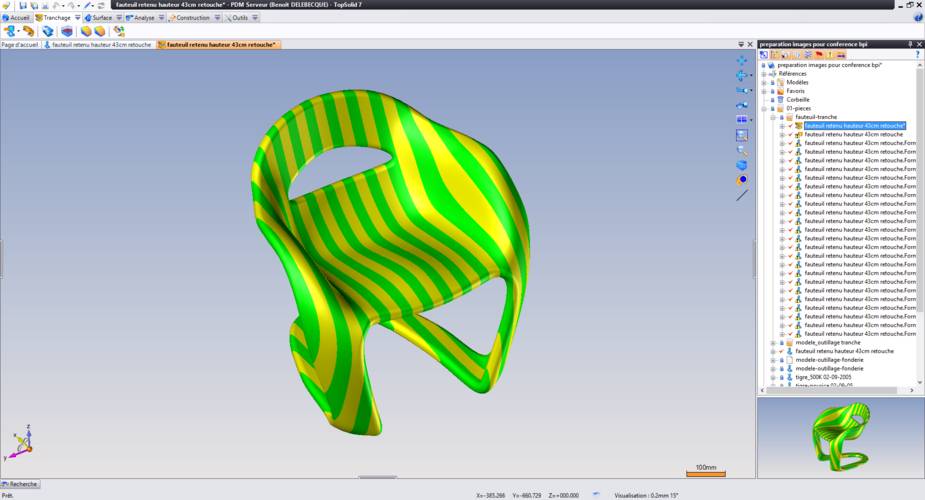Select the Corbeille trash item
The width and height of the screenshot is (925, 500).
tap(800, 100)
